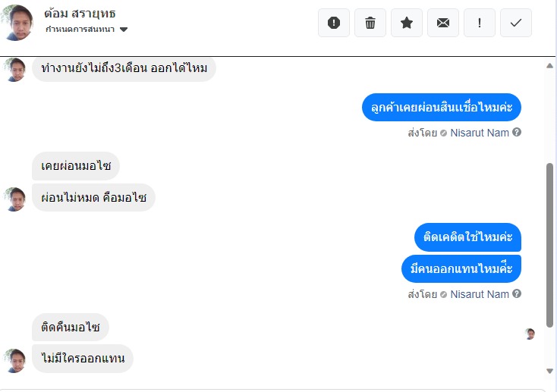Open the กำหนดการสนทนา dropdown
Image resolution: width=557 pixels, height=392 pixels.
(86, 30)
